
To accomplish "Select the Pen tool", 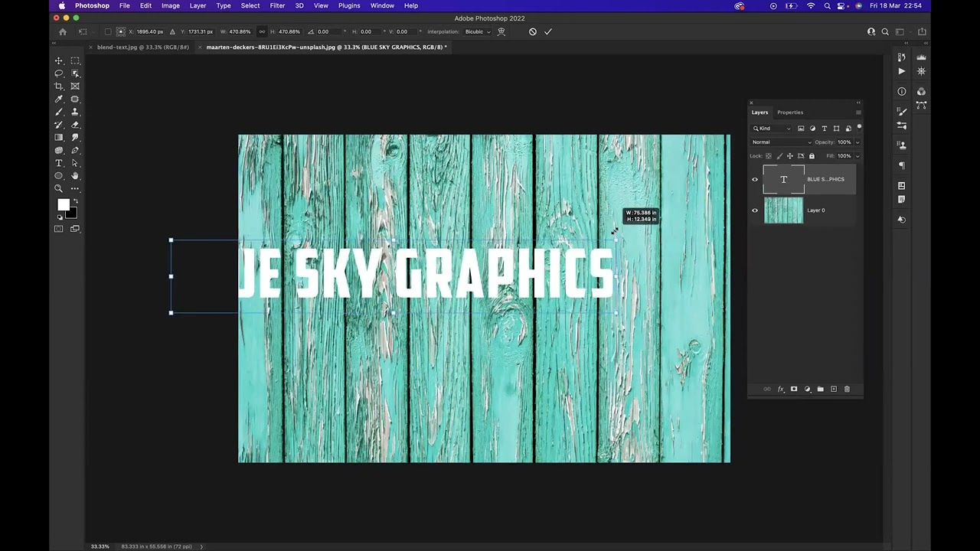I will click(x=75, y=151).
